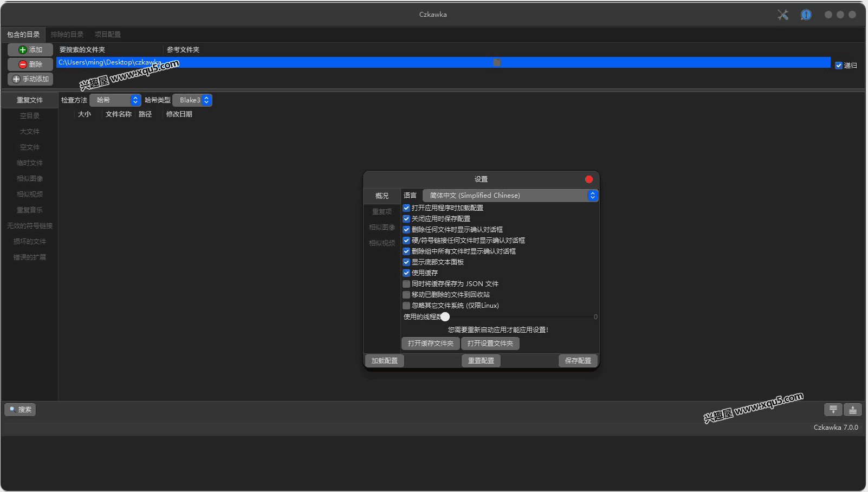
Task: Select 相似视频 tab in settings
Action: pyautogui.click(x=382, y=243)
